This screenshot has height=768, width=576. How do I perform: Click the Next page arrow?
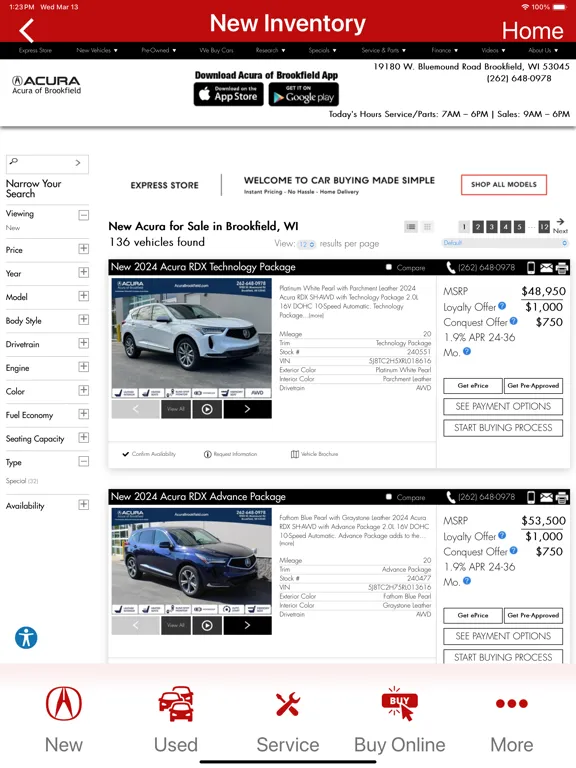(560, 226)
